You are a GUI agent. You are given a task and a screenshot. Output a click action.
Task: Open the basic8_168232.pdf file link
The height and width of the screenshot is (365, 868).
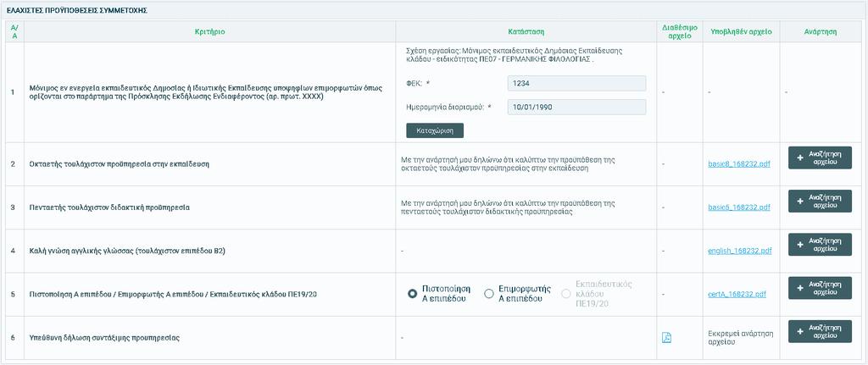point(739,164)
